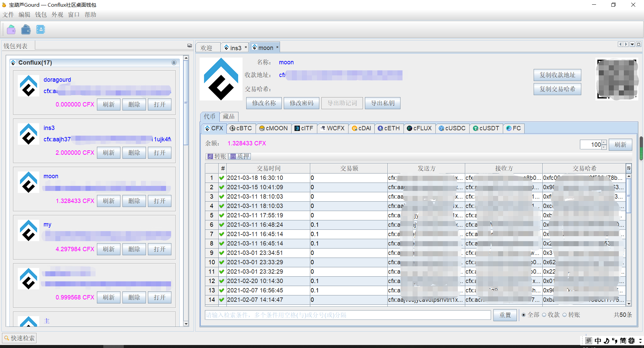Image resolution: width=644 pixels, height=348 pixels.
Task: Click the purple wallet icon in the toolbar
Action: tap(11, 29)
